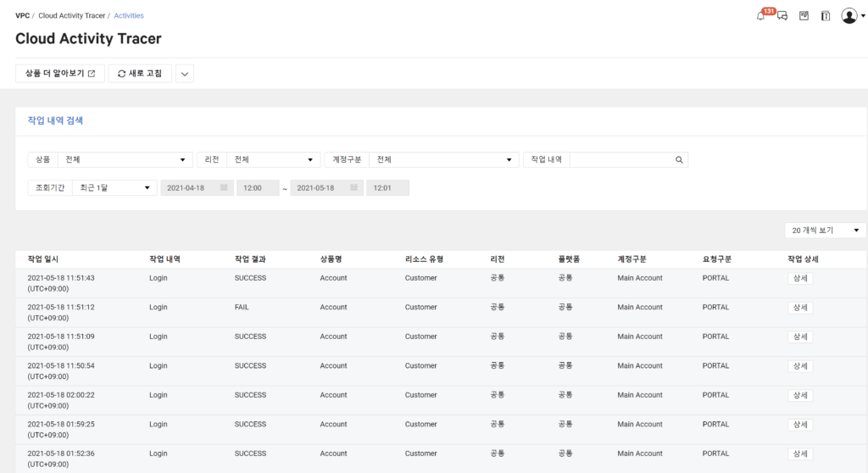Viewport: 868px width, 473px height.
Task: Click the 새로 고침 button
Action: point(140,74)
